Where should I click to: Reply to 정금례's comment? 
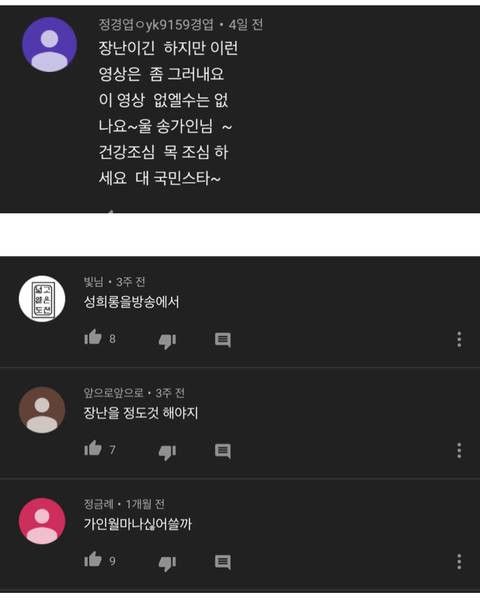click(223, 562)
